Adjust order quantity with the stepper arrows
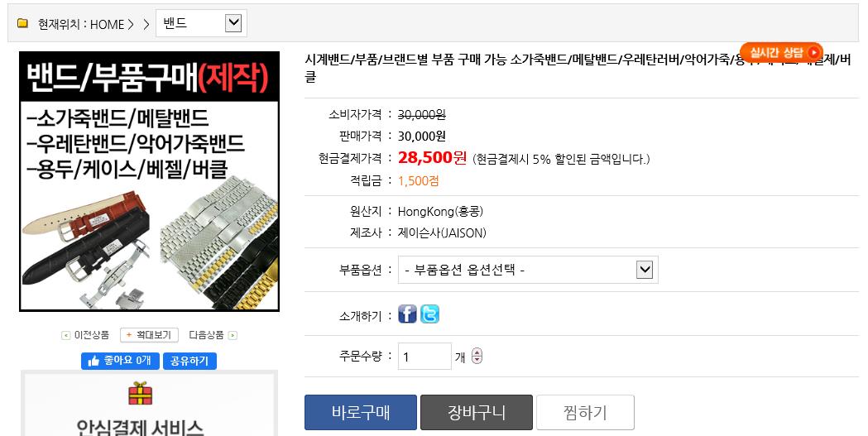This screenshot has width=868, height=436. click(477, 357)
